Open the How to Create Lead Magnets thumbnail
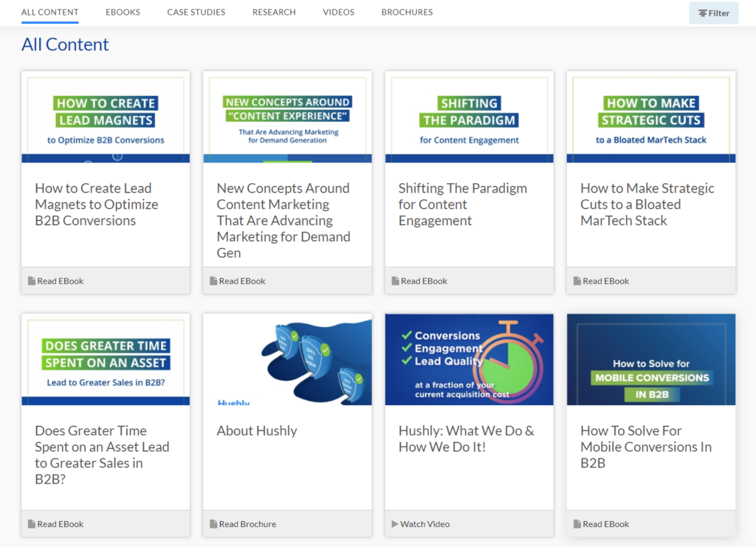 pos(106,117)
